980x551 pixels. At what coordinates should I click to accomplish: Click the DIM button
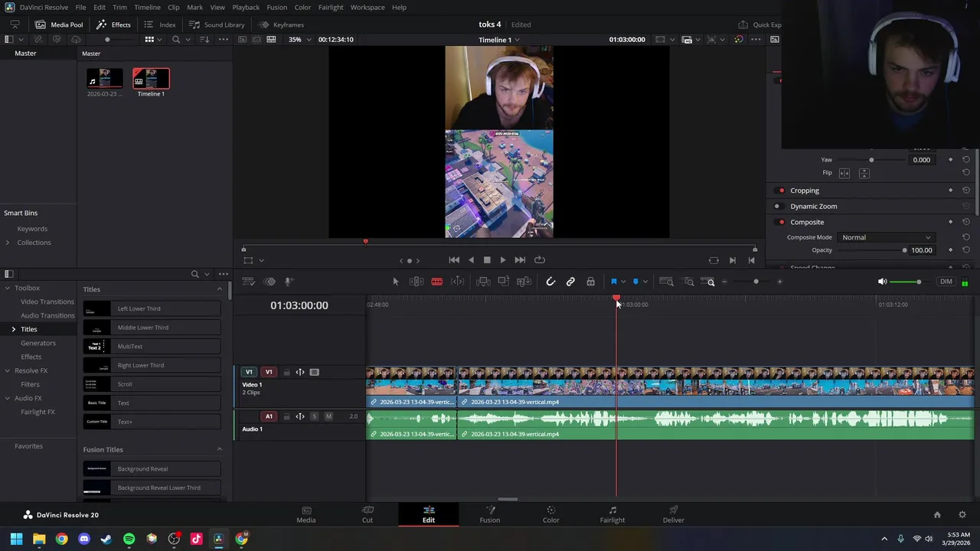coord(946,282)
